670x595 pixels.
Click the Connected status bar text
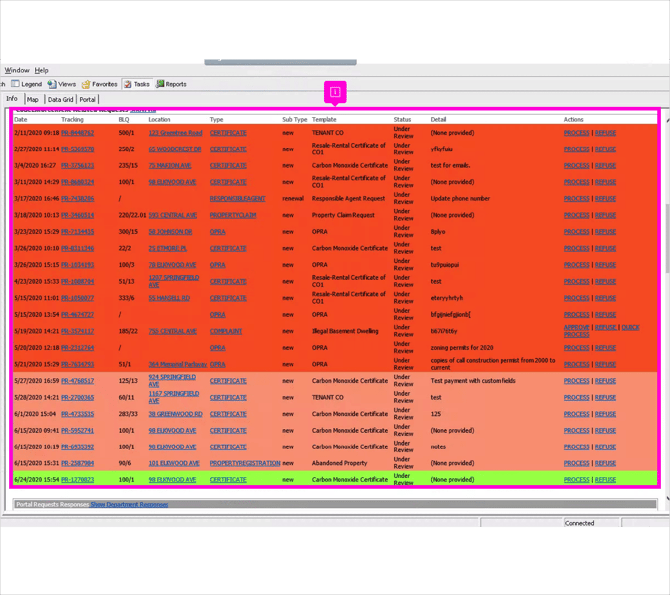[x=579, y=523]
